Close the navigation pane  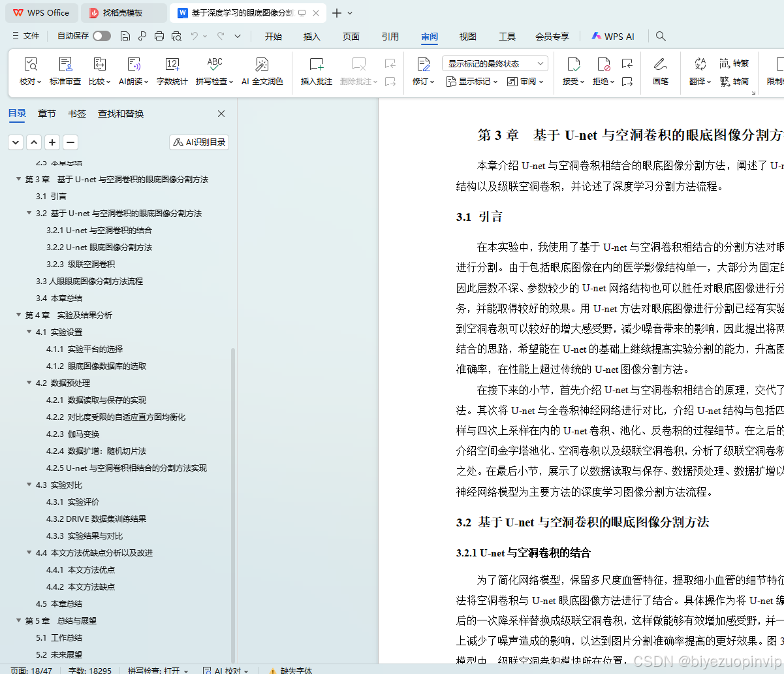click(x=221, y=114)
